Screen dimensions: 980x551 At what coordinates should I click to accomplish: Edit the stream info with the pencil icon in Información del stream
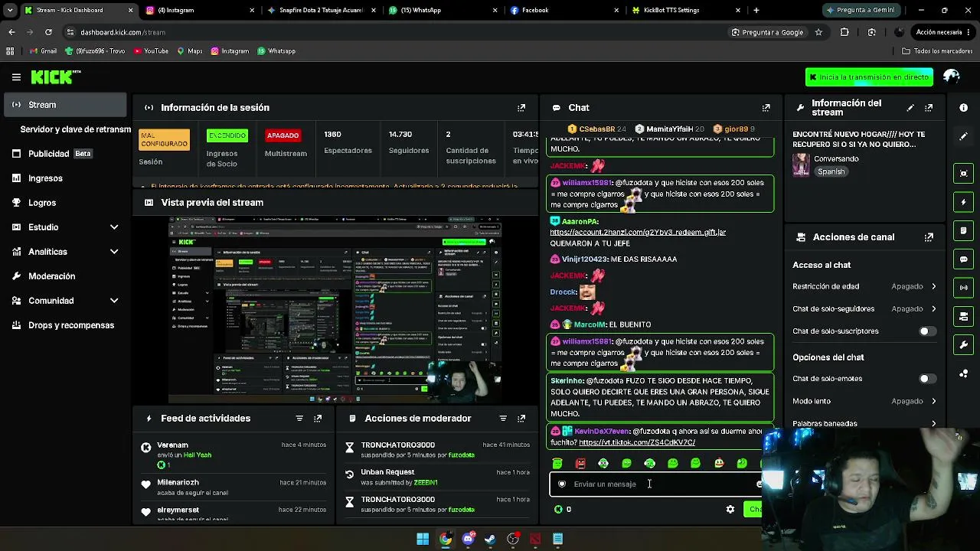910,108
